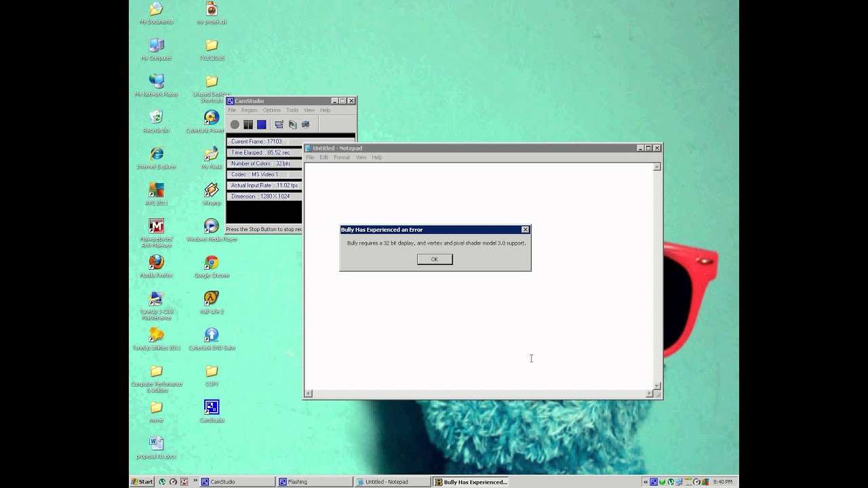
Task: Select TuneUp Utilities 2011 desktop icon
Action: point(156,339)
